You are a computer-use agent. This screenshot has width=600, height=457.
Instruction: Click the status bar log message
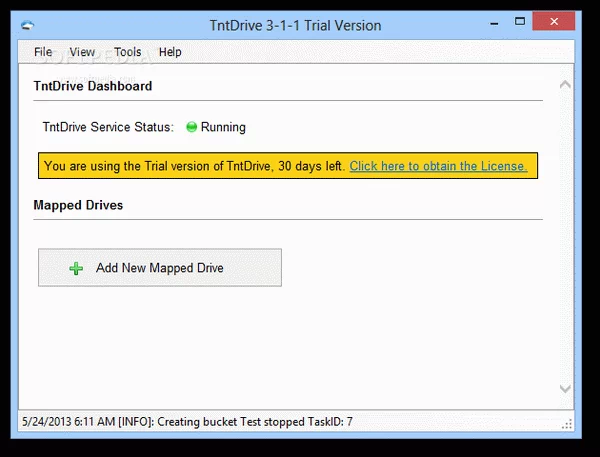pyautogui.click(x=187, y=422)
